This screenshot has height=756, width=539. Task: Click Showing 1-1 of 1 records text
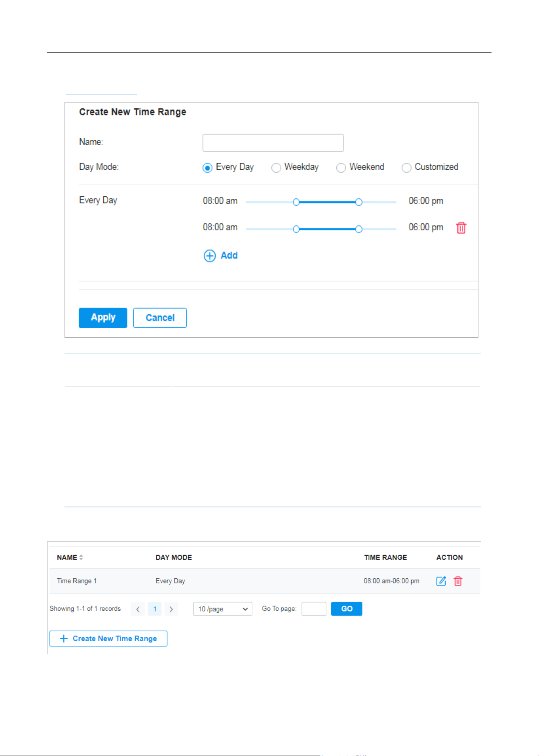pyautogui.click(x=85, y=609)
